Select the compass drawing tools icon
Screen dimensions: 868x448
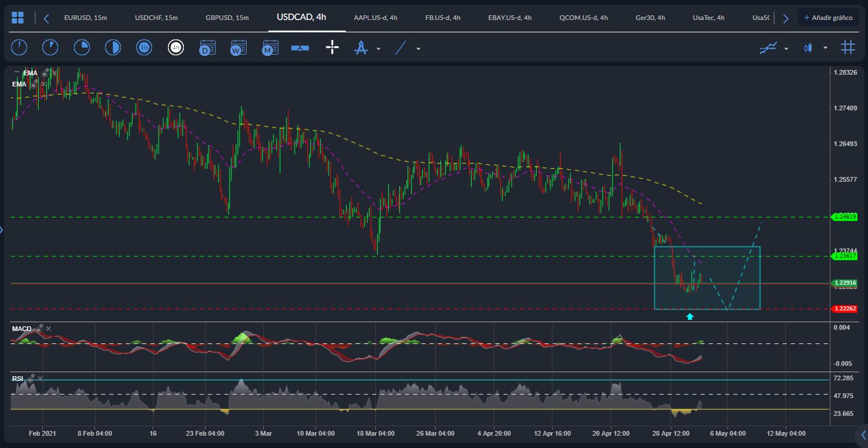tap(361, 48)
